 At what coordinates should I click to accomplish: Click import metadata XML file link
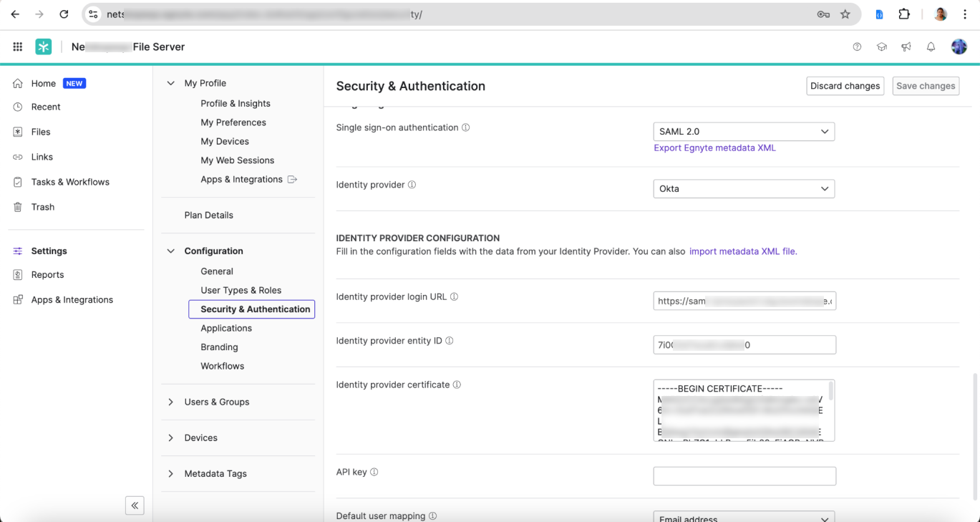[743, 252]
